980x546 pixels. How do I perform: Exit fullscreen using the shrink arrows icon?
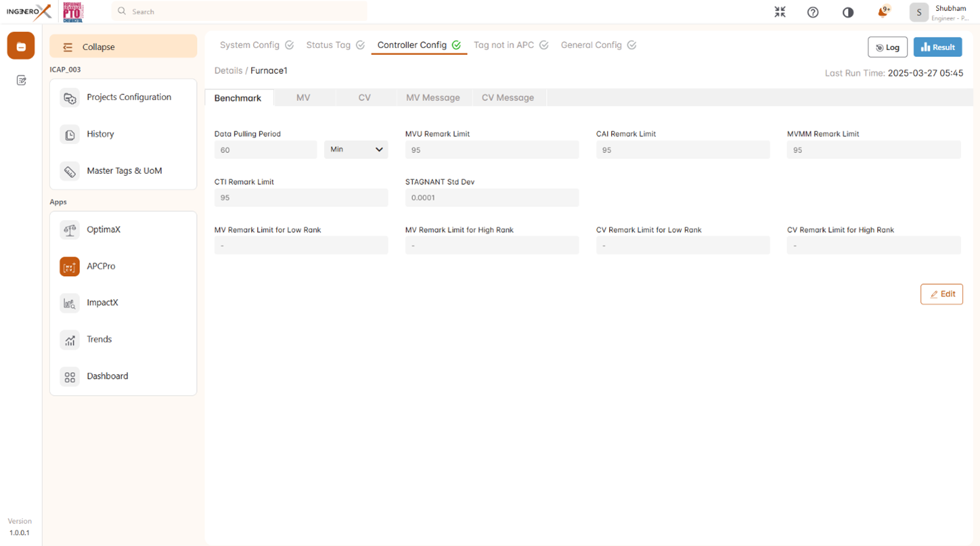coord(780,12)
